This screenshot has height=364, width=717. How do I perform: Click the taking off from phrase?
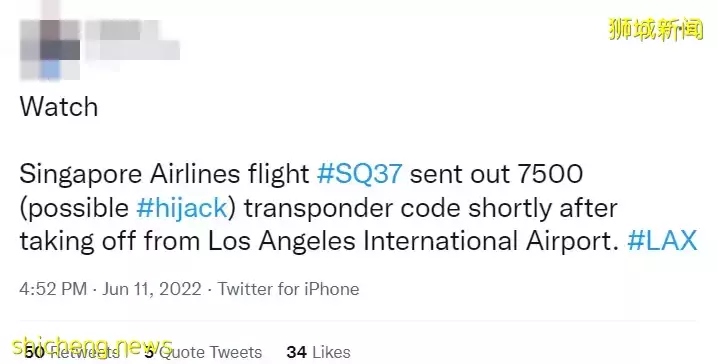(110, 241)
